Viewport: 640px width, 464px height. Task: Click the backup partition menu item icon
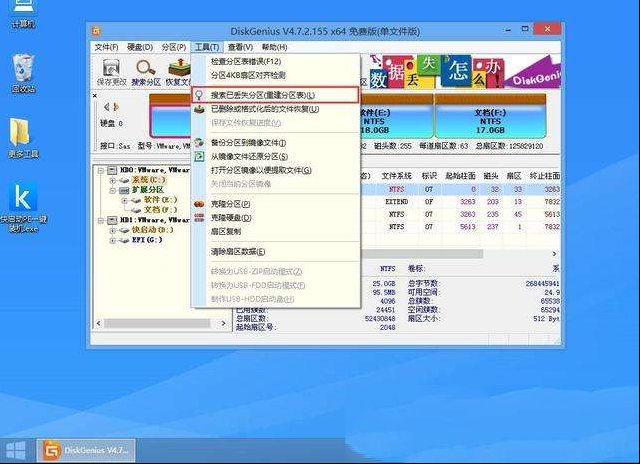click(199, 143)
